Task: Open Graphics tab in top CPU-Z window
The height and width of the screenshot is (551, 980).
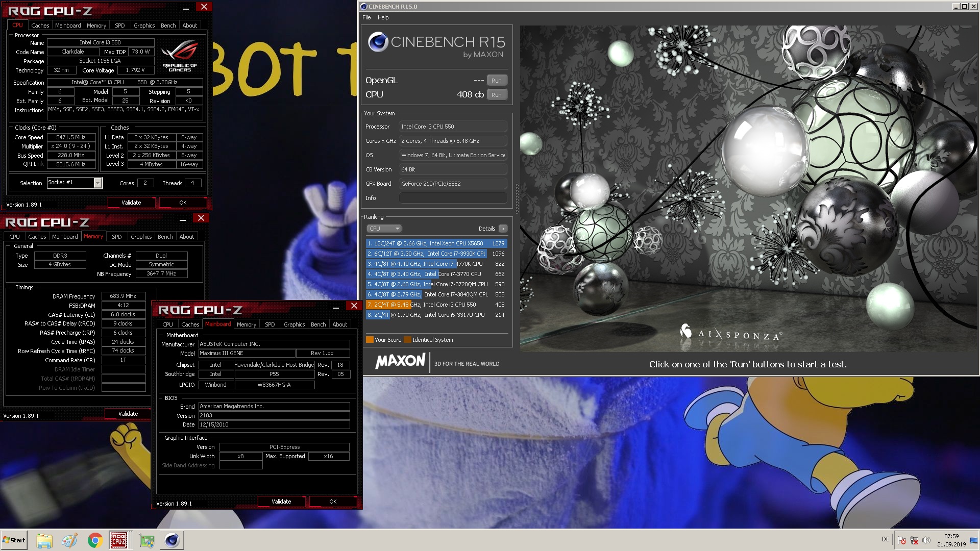Action: click(144, 26)
